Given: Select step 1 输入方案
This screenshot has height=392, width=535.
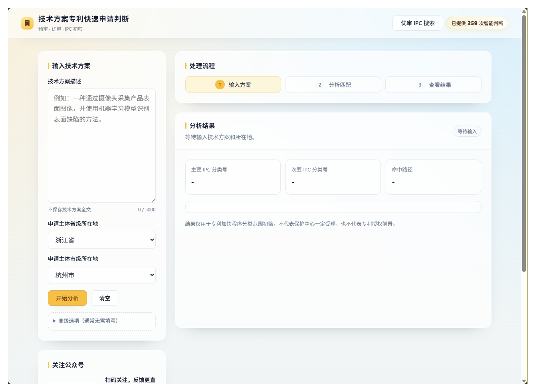Looking at the screenshot, I should tap(233, 85).
